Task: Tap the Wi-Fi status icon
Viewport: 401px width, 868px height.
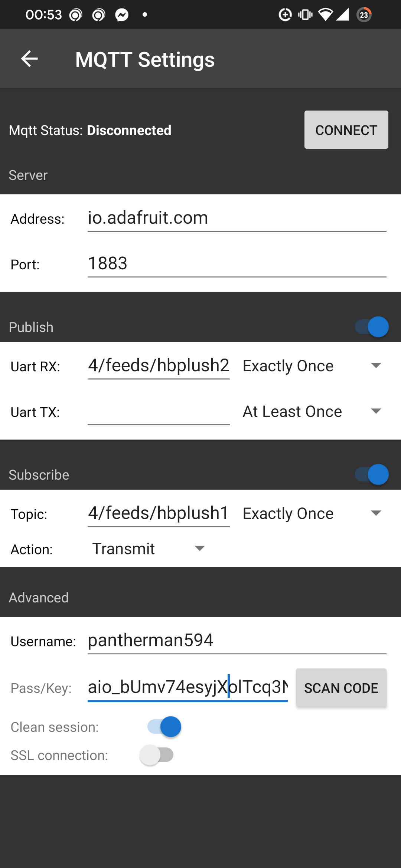Action: pyautogui.click(x=325, y=15)
